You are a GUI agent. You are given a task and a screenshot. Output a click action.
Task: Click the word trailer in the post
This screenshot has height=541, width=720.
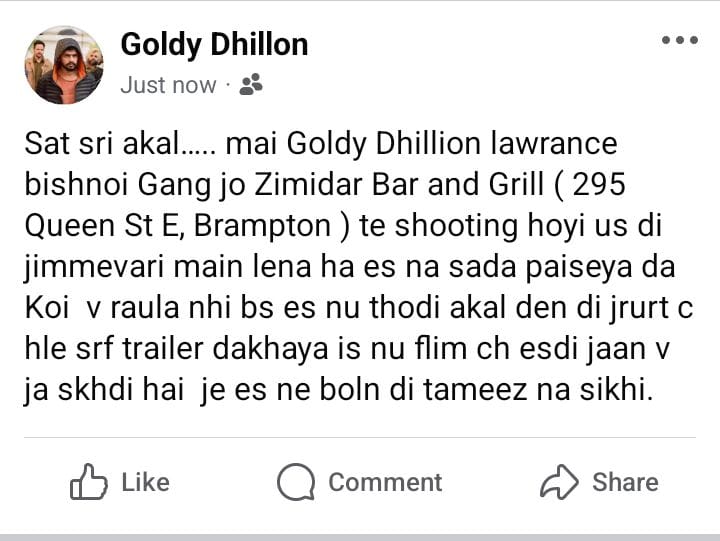(163, 349)
